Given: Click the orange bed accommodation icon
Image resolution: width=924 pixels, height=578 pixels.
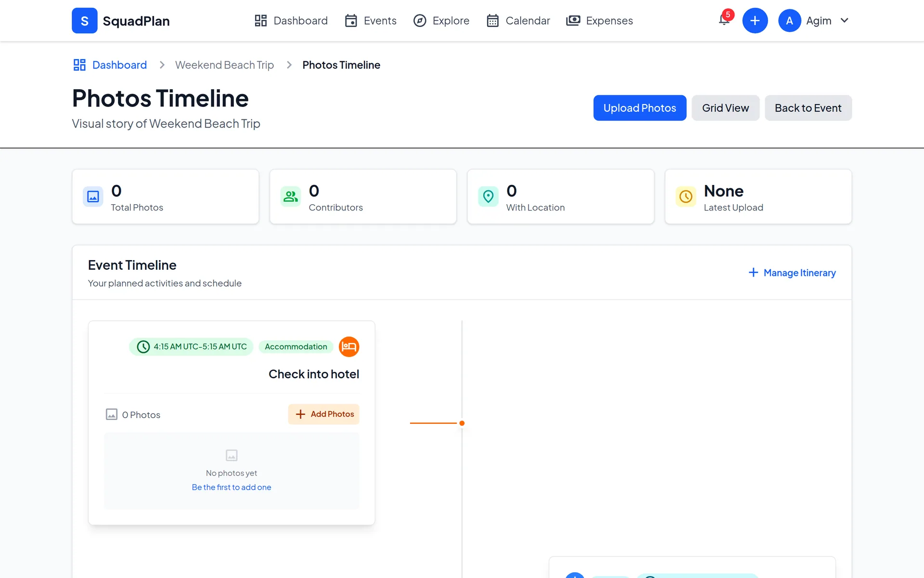Looking at the screenshot, I should 349,347.
